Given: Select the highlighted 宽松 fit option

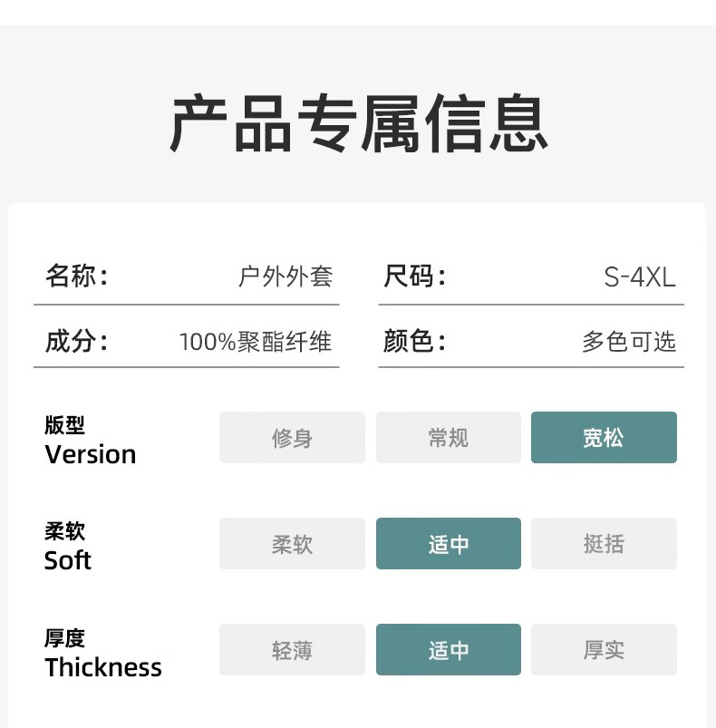Looking at the screenshot, I should 604,438.
